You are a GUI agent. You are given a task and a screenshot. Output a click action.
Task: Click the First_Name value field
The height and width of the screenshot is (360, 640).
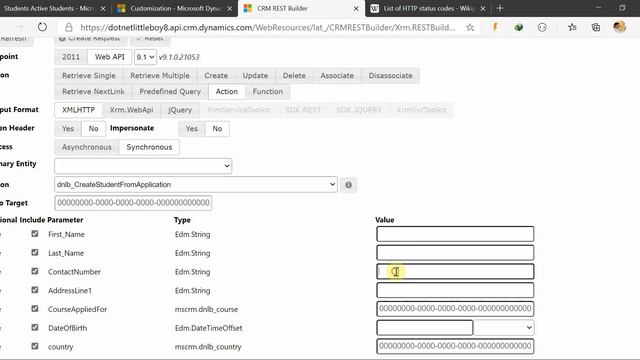pyautogui.click(x=455, y=234)
